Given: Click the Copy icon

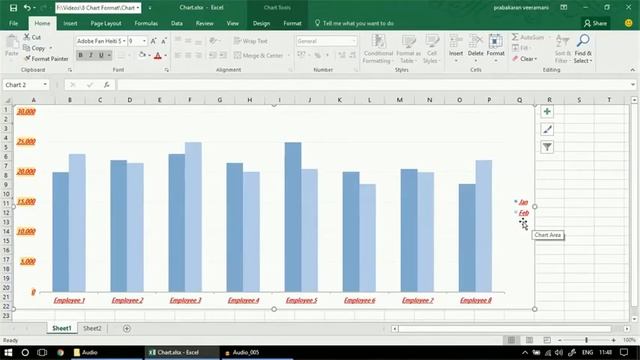Looking at the screenshot, I should (27, 48).
